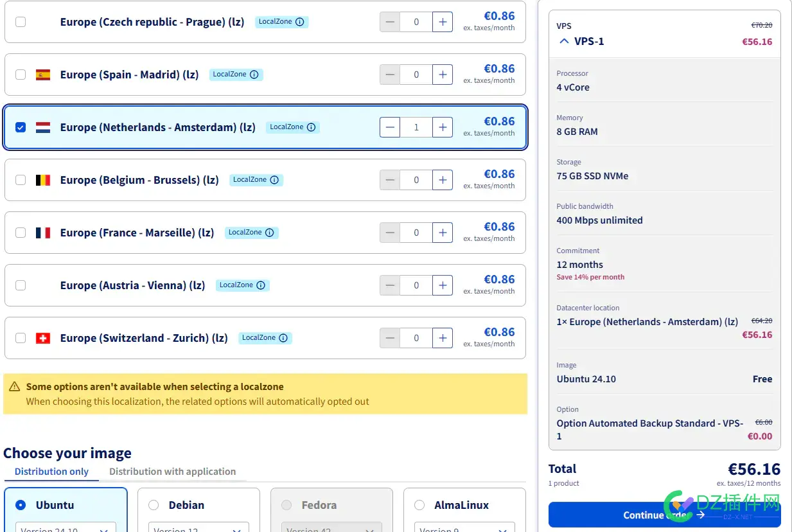
Task: Click plus button for France - Marseille
Action: tap(443, 233)
